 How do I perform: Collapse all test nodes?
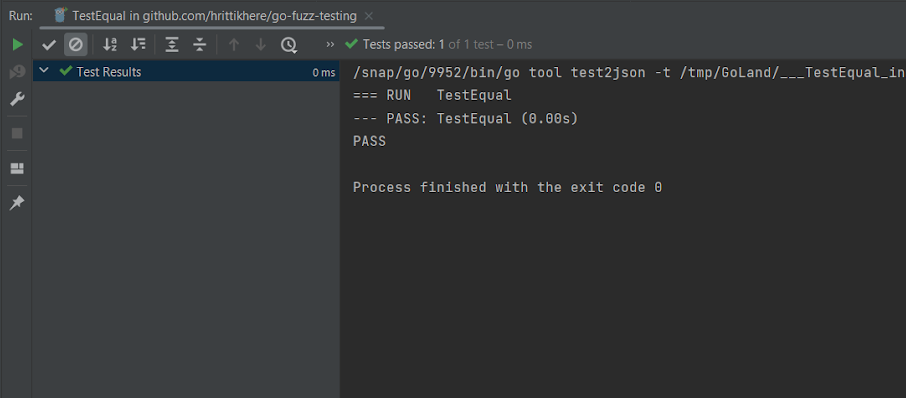(x=199, y=44)
